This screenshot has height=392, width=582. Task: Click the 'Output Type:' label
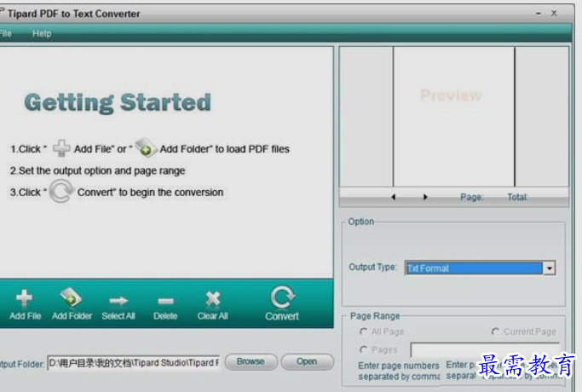tap(372, 267)
